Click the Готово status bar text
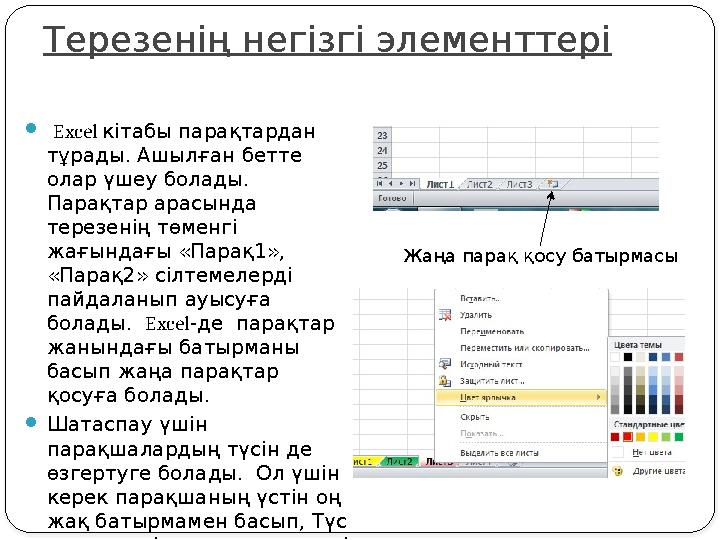The height and width of the screenshot is (540, 720). [x=392, y=198]
